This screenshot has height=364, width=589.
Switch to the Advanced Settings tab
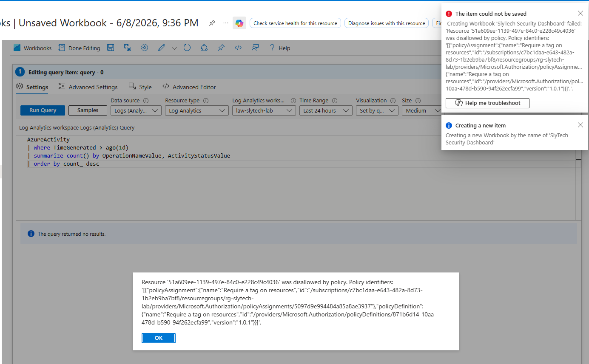[x=88, y=87]
